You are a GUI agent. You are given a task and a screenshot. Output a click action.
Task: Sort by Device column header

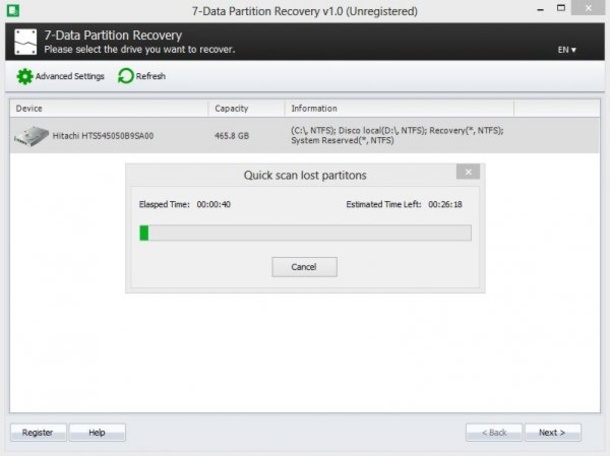(109, 109)
